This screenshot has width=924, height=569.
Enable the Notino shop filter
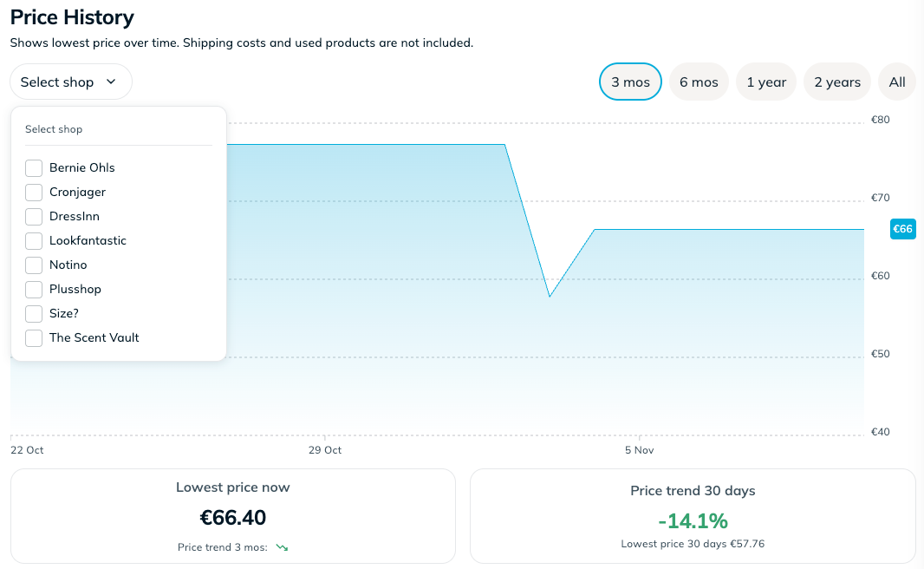(33, 265)
